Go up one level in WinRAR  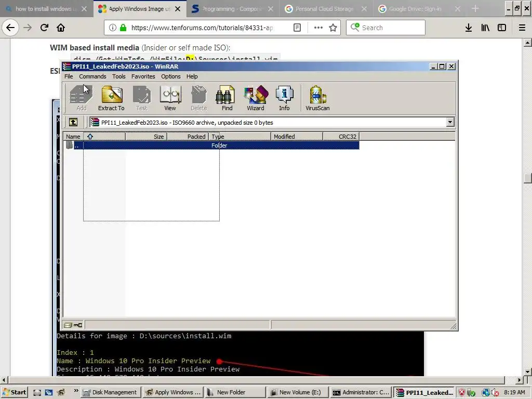coord(73,122)
